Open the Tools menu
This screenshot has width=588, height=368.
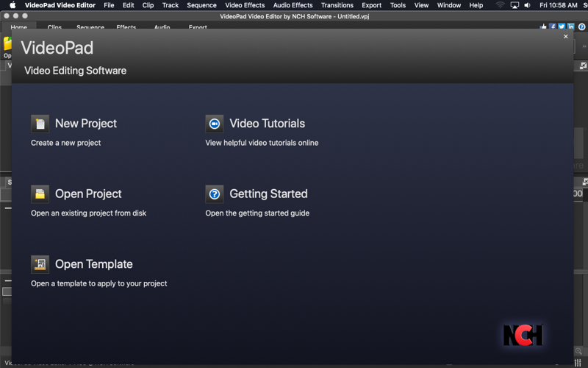398,5
